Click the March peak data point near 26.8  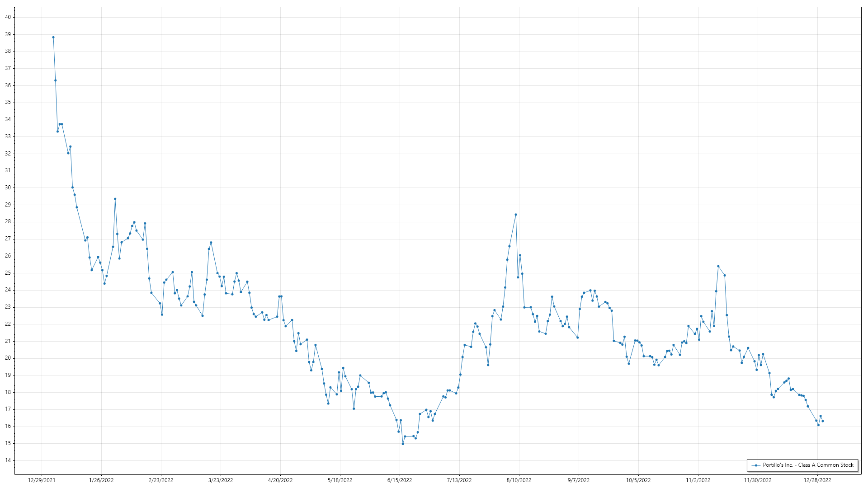(211, 243)
